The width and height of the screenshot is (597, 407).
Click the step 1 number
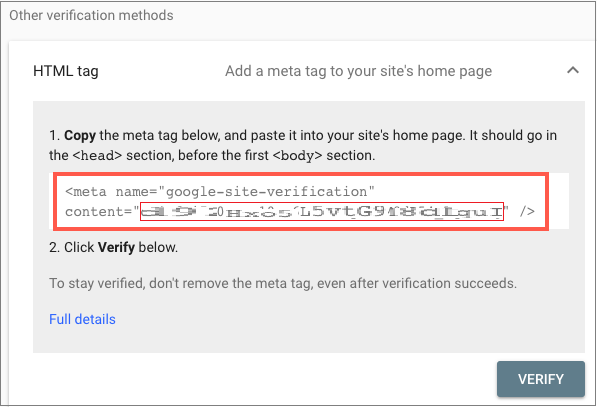pyautogui.click(x=54, y=136)
